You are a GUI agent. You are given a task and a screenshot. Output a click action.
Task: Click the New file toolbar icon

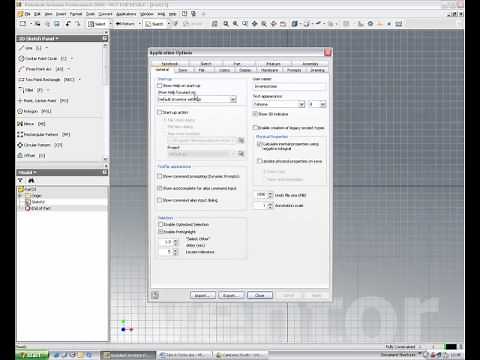click(x=23, y=24)
